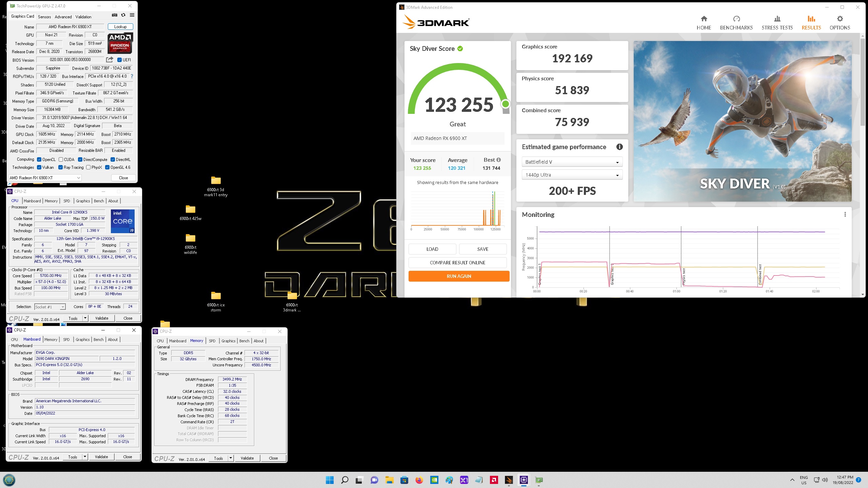Refresh GPU-Z data with the refresh icon
868x488 pixels.
click(123, 15)
